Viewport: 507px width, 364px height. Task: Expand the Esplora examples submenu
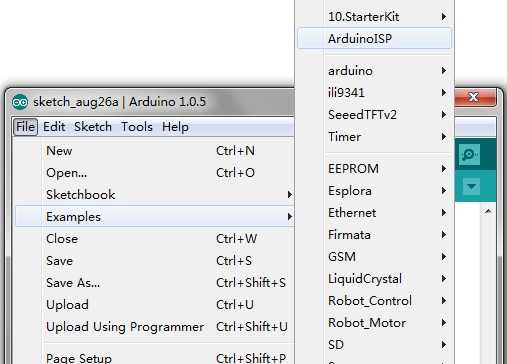[x=374, y=191]
